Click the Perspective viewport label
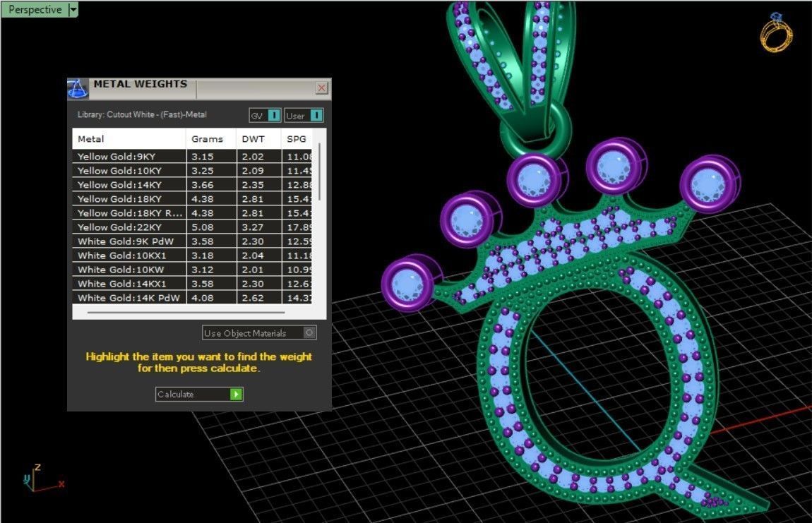The width and height of the screenshot is (812, 523). pyautogui.click(x=35, y=9)
